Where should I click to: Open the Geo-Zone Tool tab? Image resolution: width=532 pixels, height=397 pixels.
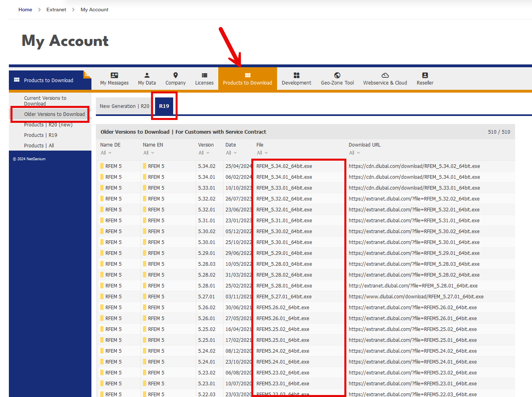coord(337,79)
